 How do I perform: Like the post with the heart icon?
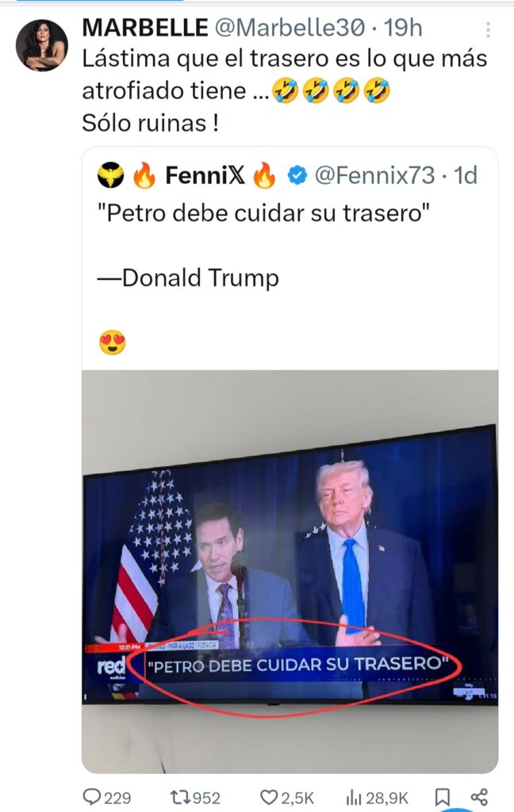[270, 796]
